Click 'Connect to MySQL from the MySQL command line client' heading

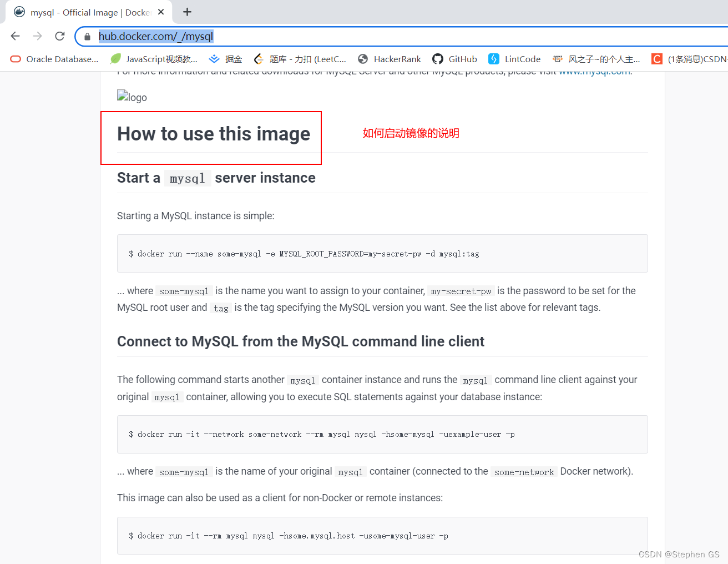[x=301, y=341]
